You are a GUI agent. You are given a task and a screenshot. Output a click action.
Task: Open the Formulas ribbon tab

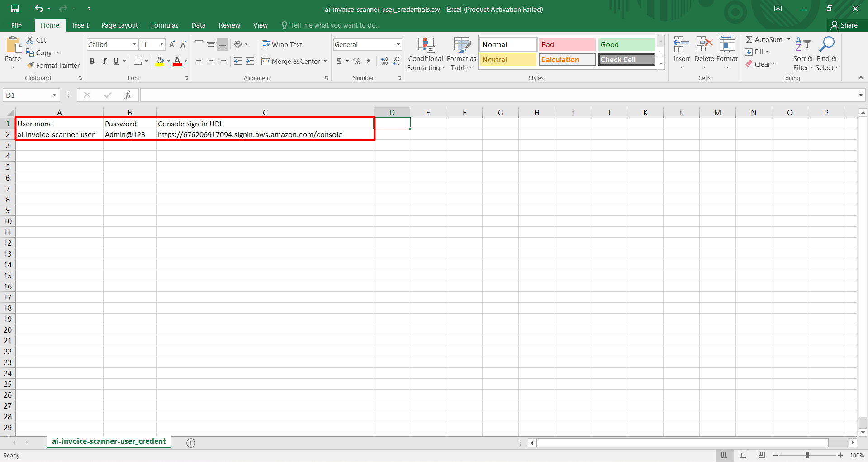[164, 25]
